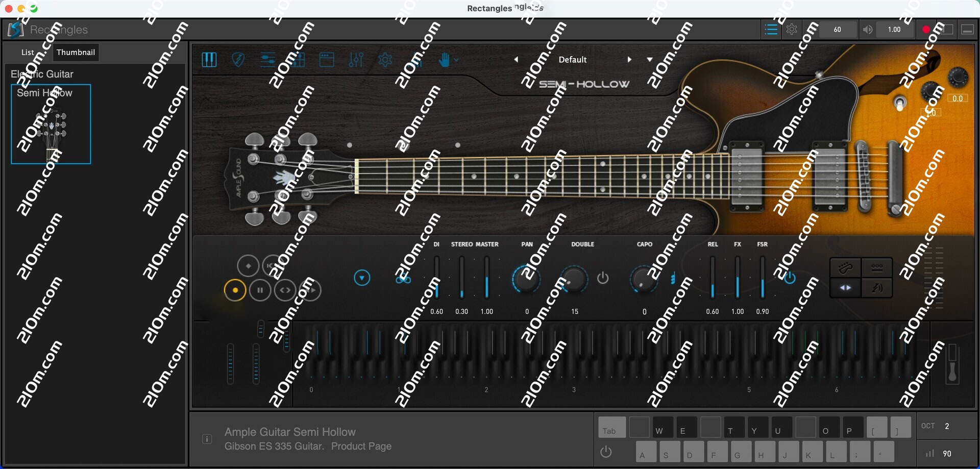980x469 pixels.
Task: Click the tempo value 60 field
Action: (837, 30)
